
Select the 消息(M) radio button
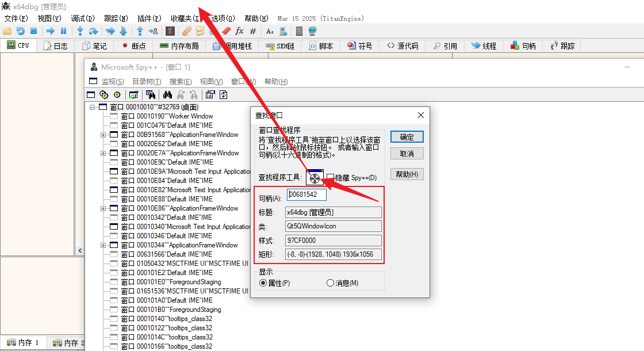tap(330, 283)
